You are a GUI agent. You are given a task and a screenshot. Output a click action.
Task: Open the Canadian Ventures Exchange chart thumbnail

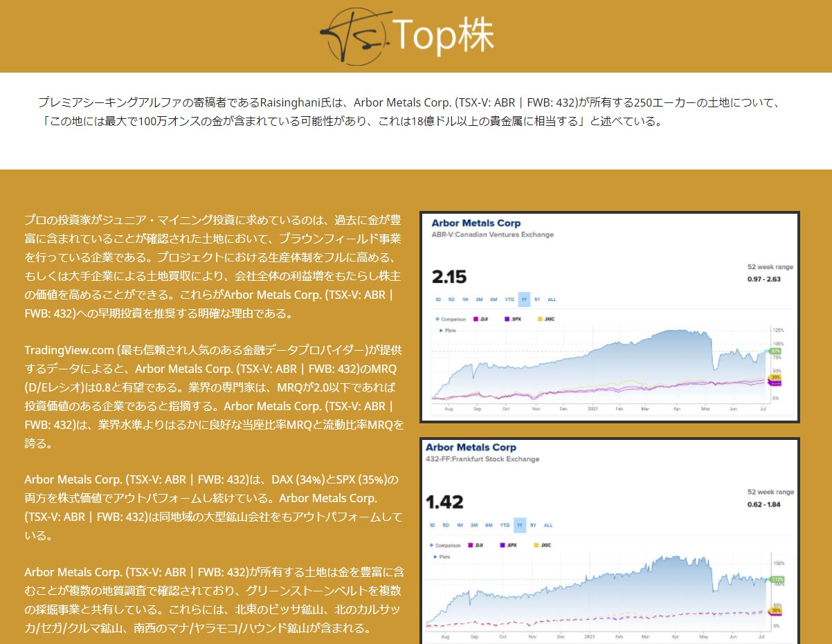click(610, 317)
